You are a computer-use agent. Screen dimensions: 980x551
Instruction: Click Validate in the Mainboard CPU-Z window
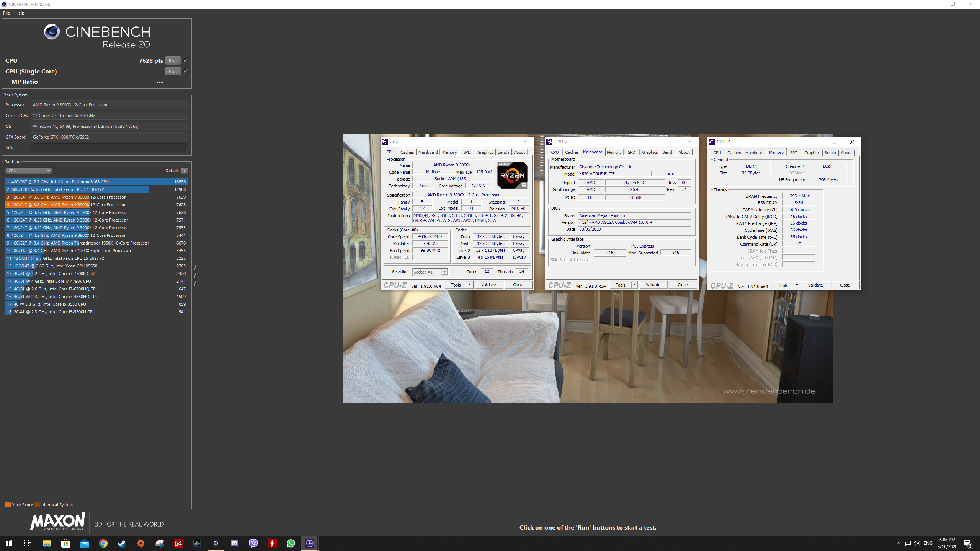(653, 285)
